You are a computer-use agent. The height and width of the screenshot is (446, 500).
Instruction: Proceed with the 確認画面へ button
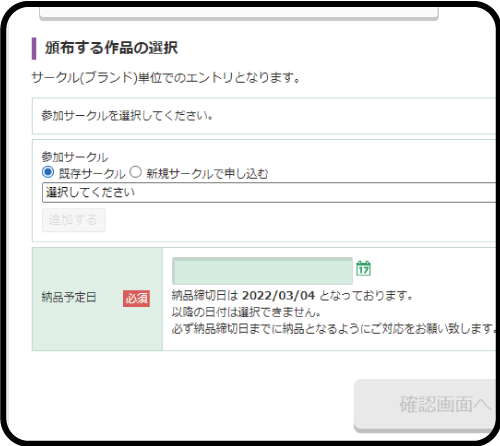pyautogui.click(x=425, y=405)
